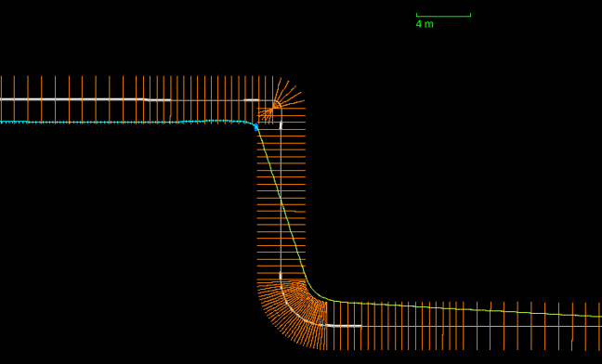Select the white tick at the bottom of the vertical centerline
602x364 pixels.
pos(281,276)
